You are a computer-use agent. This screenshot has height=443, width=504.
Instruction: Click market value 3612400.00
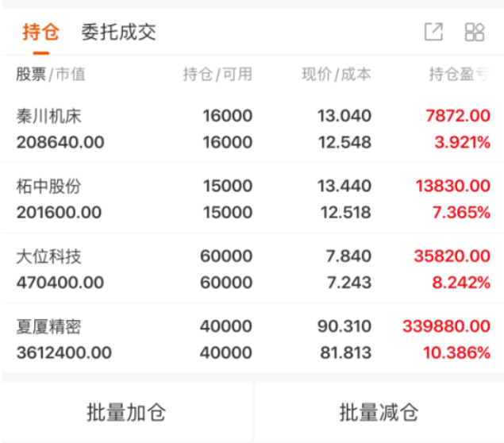tap(64, 352)
